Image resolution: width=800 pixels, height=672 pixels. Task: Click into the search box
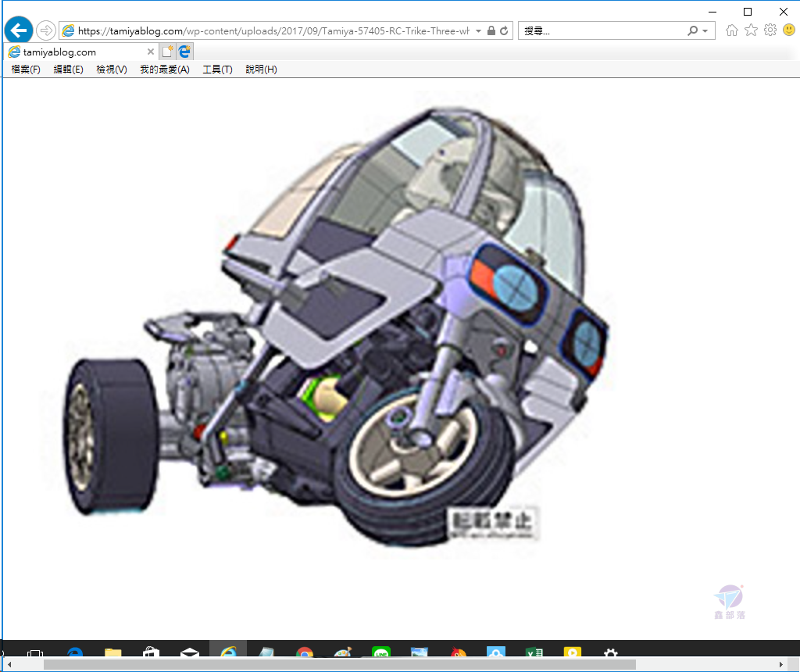pos(602,30)
